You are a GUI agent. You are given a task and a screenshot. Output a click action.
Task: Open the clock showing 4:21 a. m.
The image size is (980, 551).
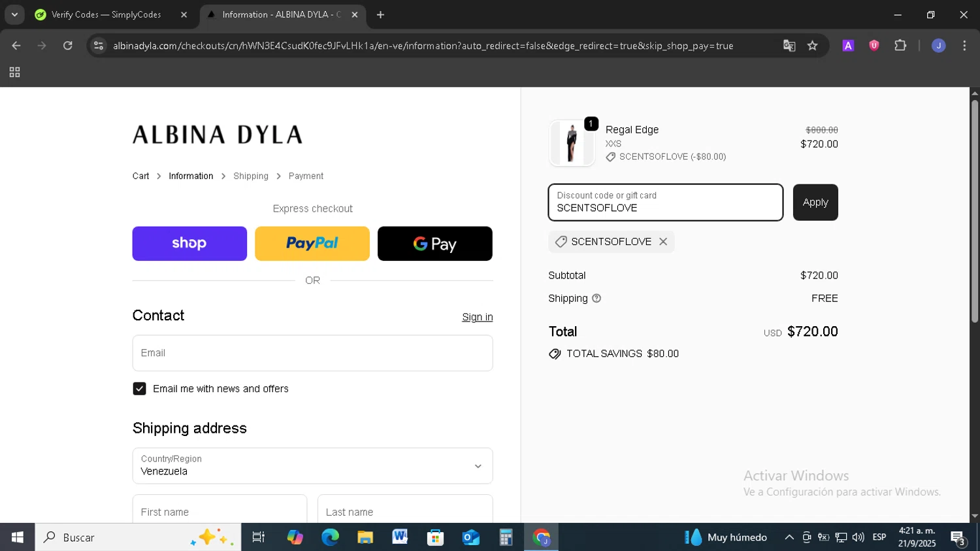(x=917, y=537)
